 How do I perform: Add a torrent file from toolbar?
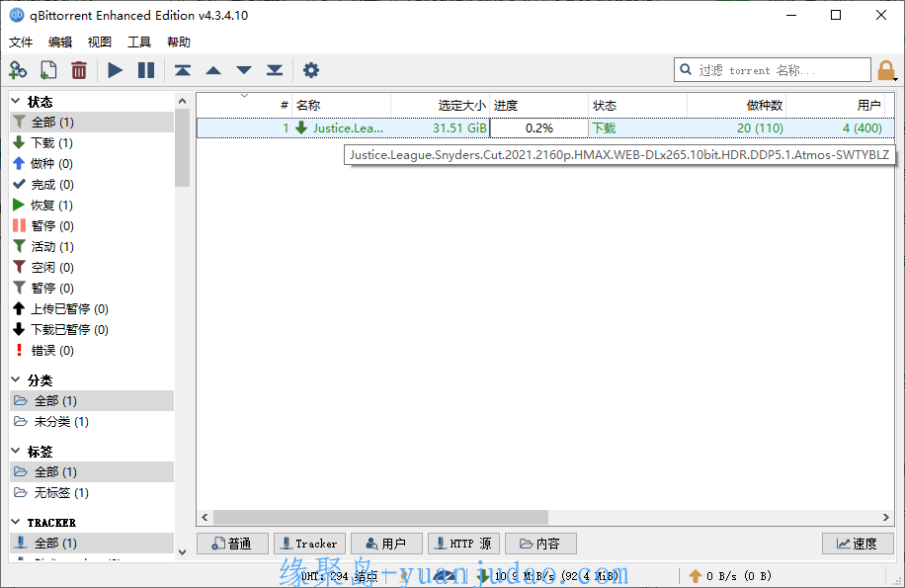tap(48, 70)
